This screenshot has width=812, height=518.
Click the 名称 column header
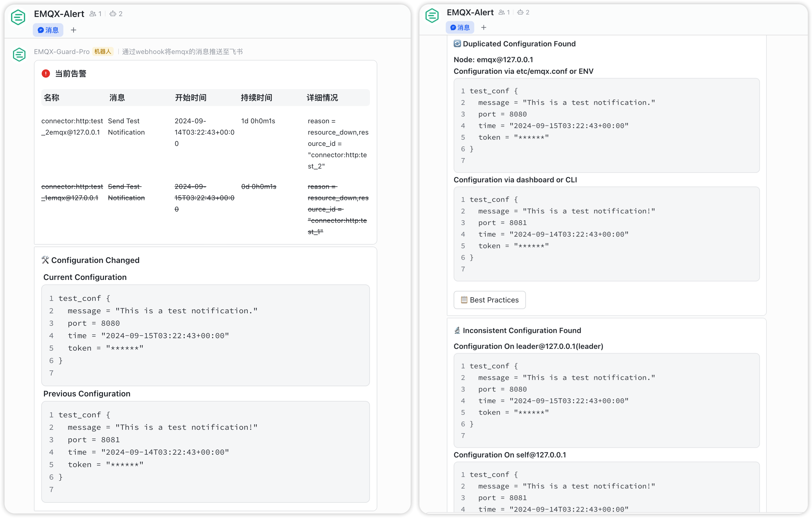click(51, 98)
